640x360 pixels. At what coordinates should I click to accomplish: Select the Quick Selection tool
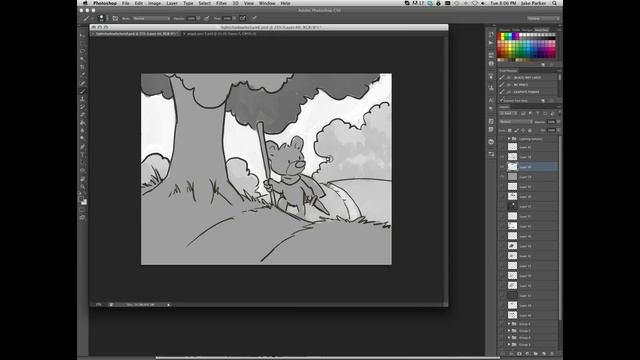point(83,59)
